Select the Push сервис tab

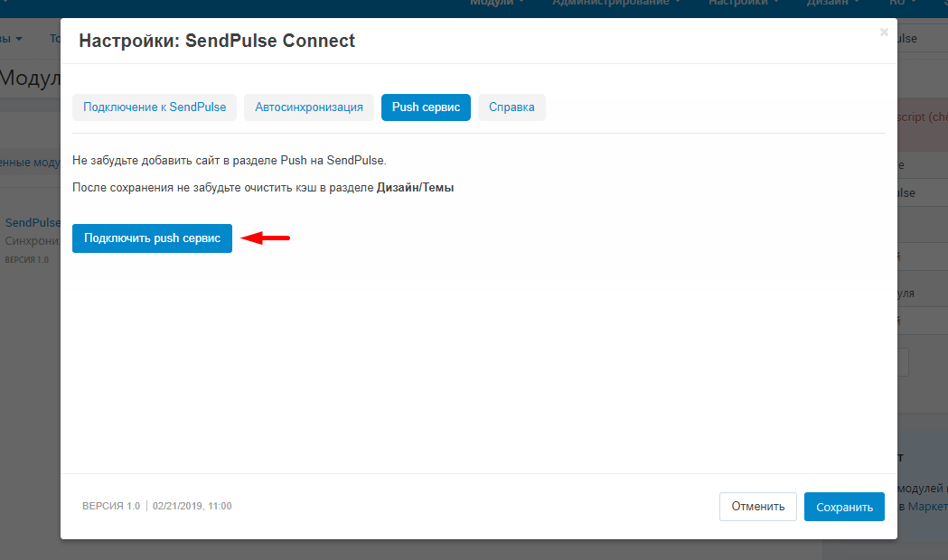point(426,107)
